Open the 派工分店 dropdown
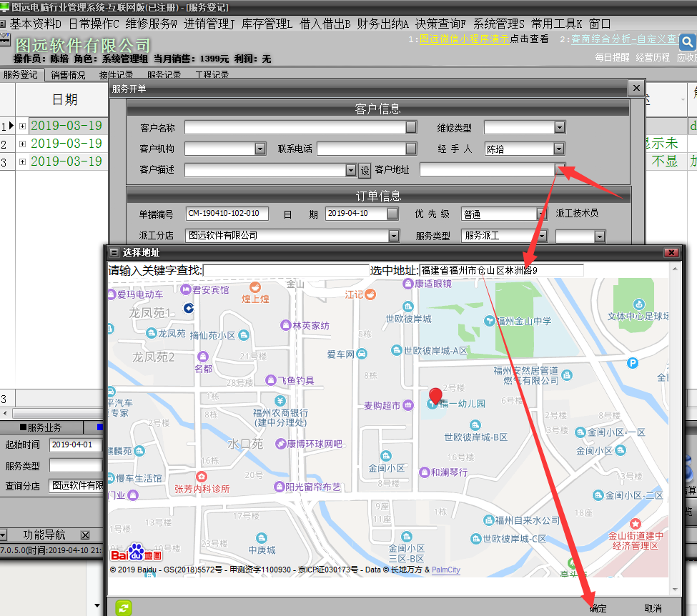Screen dimensions: 697x616 [394, 236]
